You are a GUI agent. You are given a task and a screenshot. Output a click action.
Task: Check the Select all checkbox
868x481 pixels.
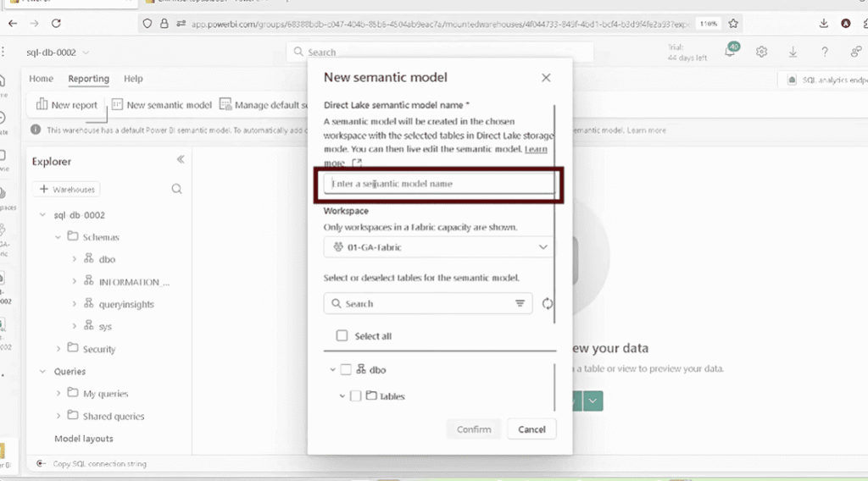pos(342,335)
